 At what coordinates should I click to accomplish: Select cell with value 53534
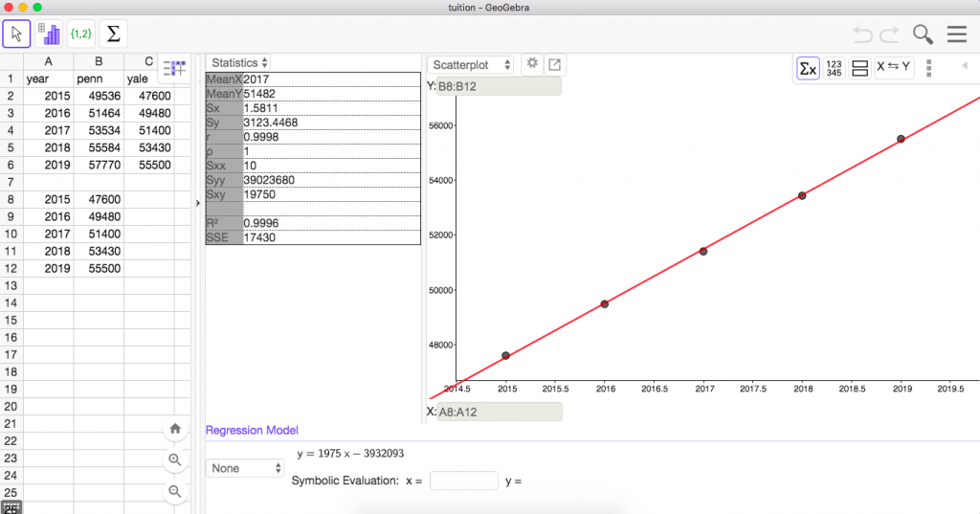[99, 130]
